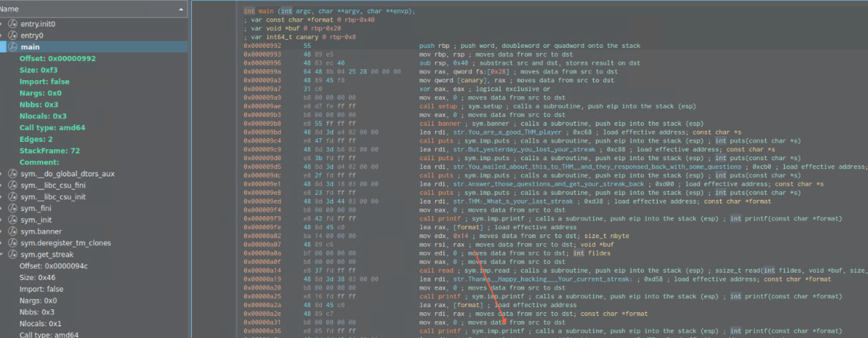Viewport: 868px width, 338px height.
Task: Sort functions using the Name column sort arrow
Action: (181, 9)
